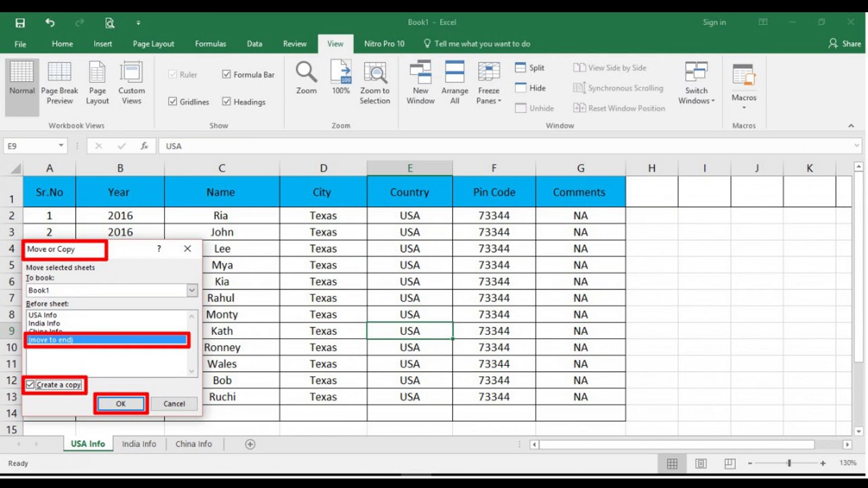Click the Tell me what you want box

[x=477, y=44]
